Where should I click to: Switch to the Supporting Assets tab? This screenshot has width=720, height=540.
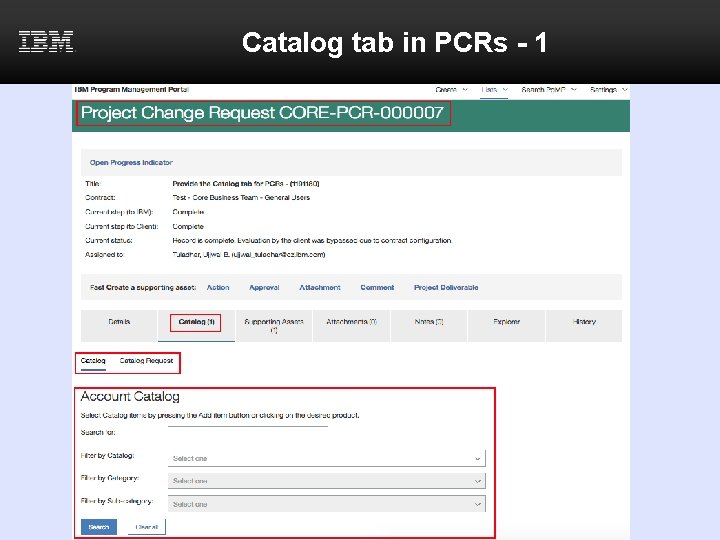274,326
